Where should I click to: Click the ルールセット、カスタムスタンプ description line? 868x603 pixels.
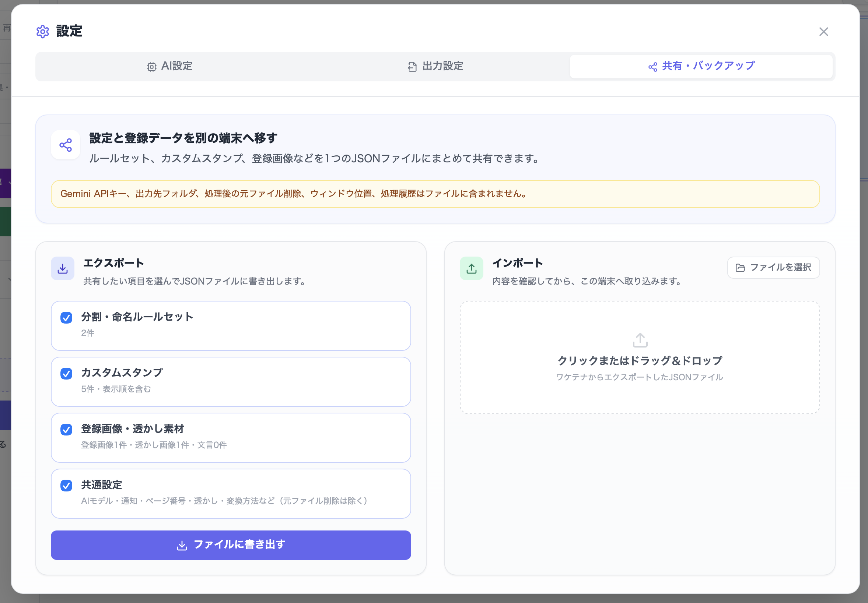(x=315, y=159)
